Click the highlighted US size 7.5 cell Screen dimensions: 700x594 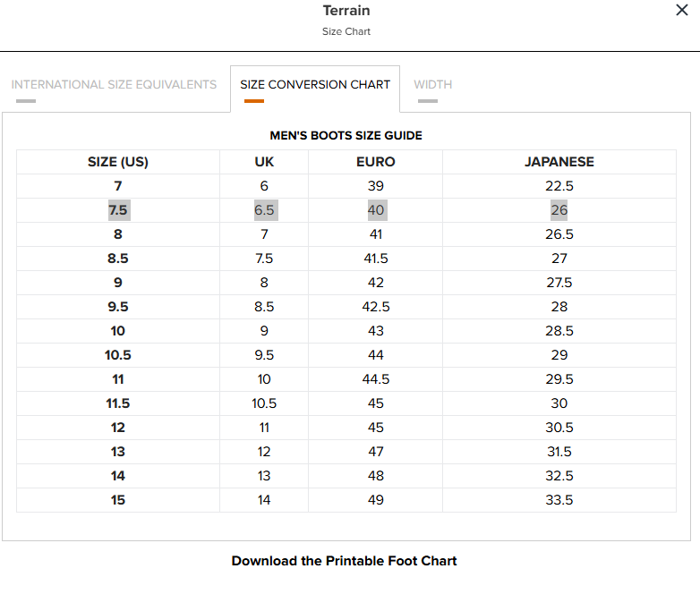118,210
